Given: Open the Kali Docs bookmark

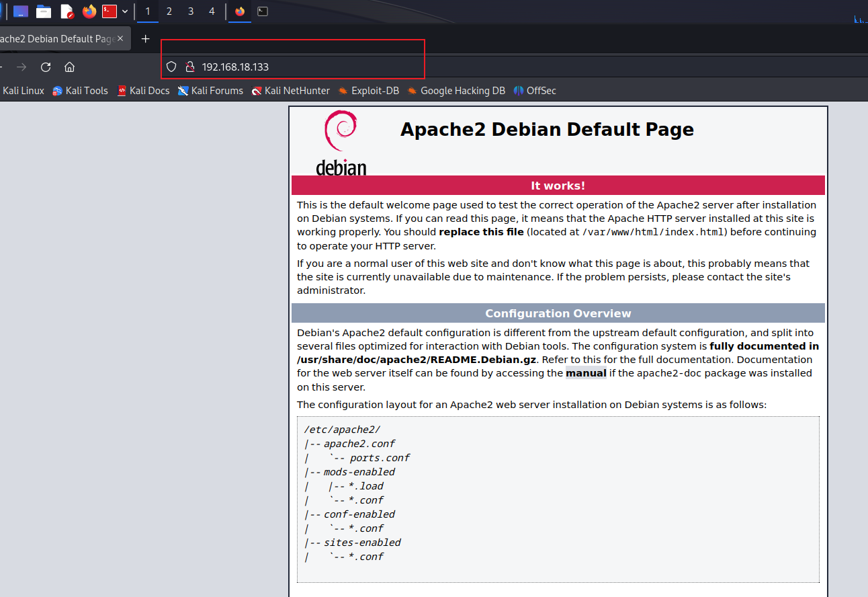Looking at the screenshot, I should pyautogui.click(x=143, y=91).
